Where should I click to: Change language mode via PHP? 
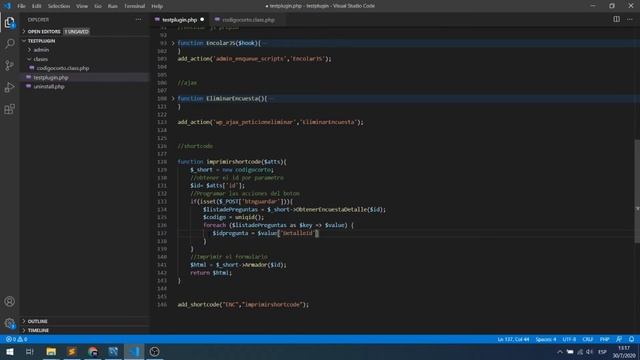(x=604, y=339)
